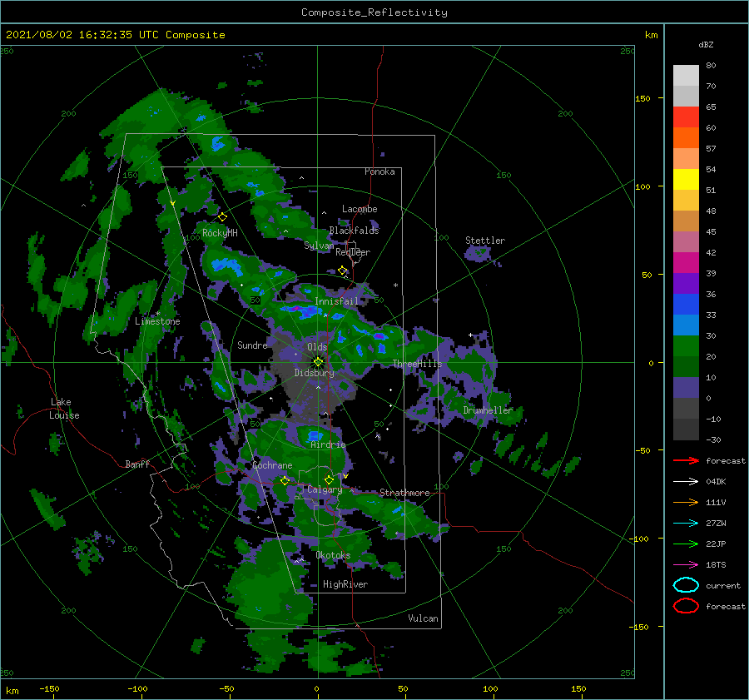749x700 pixels.
Task: Click the -150 tick on bottom axis
Action: coord(49,688)
